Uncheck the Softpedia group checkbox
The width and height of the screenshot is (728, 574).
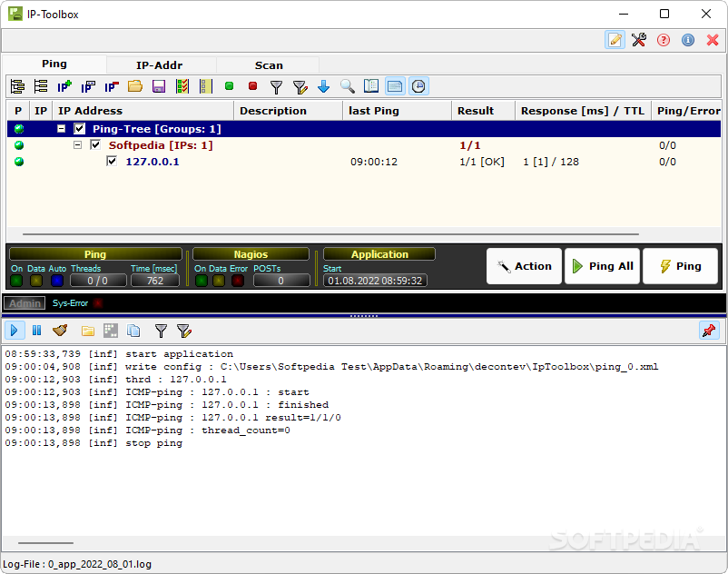pos(95,145)
